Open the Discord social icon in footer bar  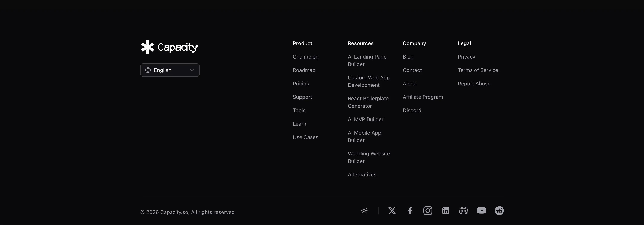463,211
